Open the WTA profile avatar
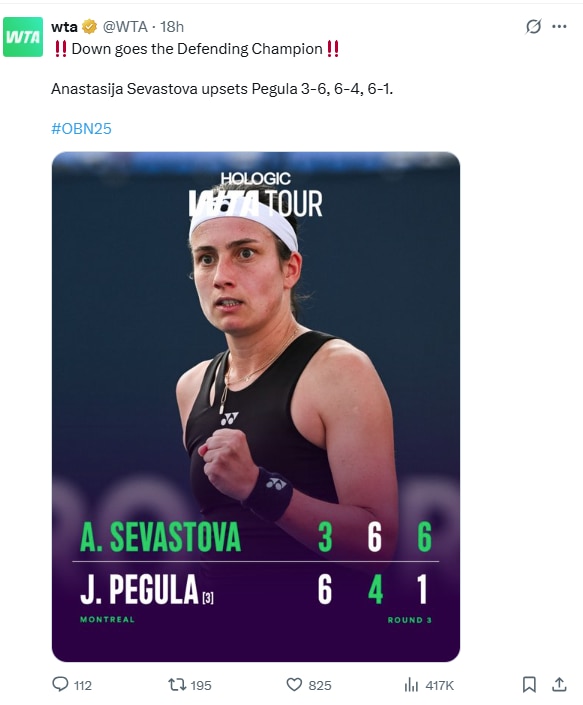Screen dimensions: 583x705 coord(23,37)
